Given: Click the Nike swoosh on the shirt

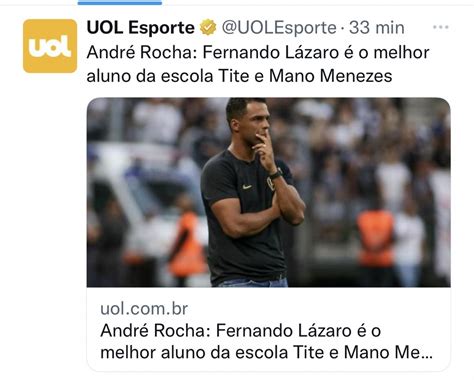Looking at the screenshot, I should pyautogui.click(x=247, y=187).
